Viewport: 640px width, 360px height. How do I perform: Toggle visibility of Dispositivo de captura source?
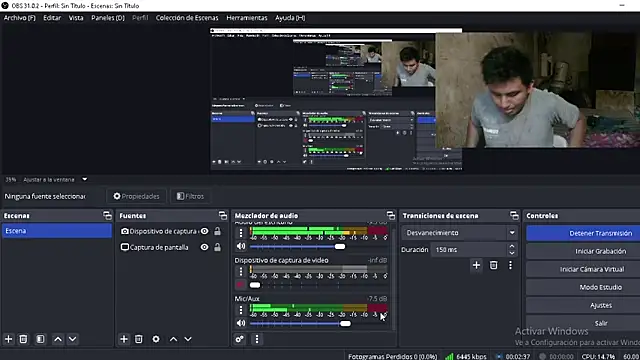[x=204, y=231]
